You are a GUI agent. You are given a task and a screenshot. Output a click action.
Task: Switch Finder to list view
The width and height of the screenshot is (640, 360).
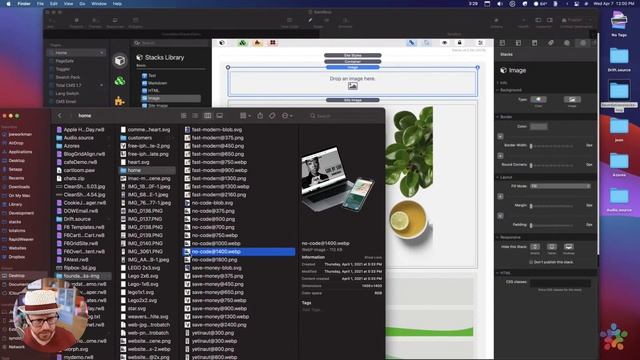pos(195,116)
